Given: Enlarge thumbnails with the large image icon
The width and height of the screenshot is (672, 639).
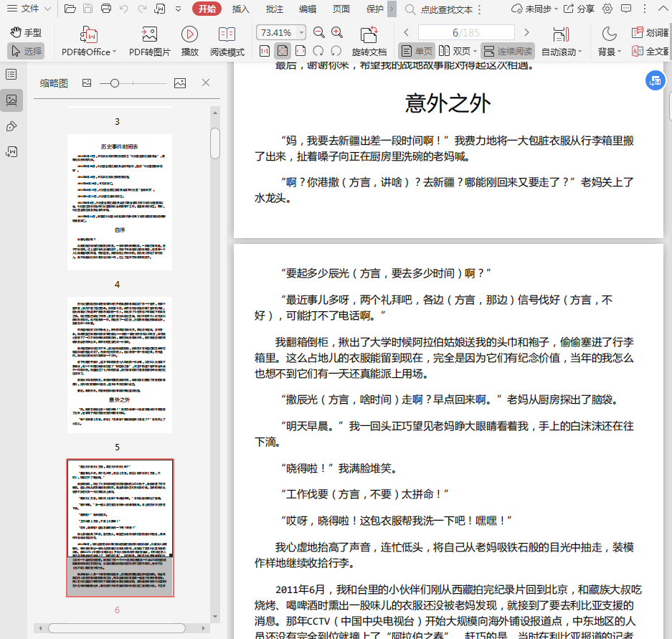Looking at the screenshot, I should (x=180, y=83).
